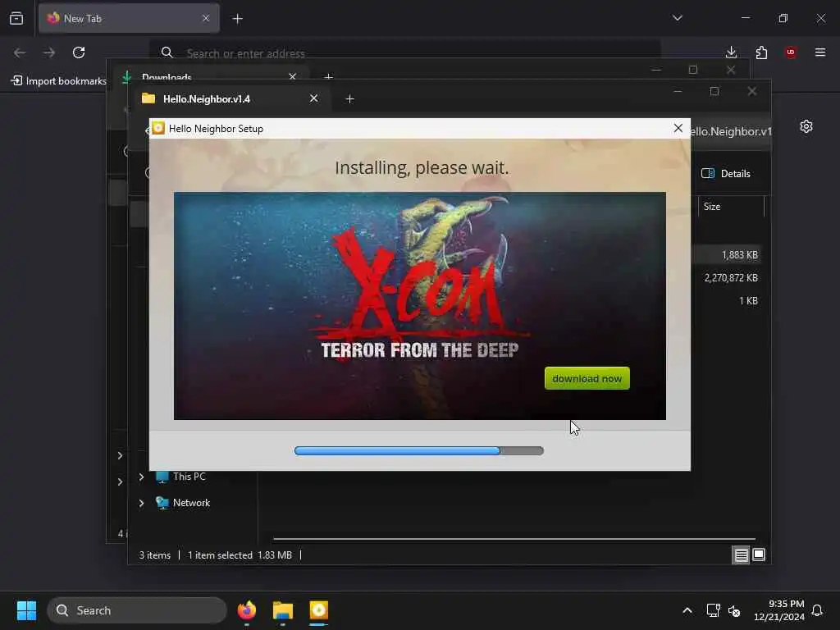
Task: Click the Firefox address search field
Action: pyautogui.click(x=404, y=52)
